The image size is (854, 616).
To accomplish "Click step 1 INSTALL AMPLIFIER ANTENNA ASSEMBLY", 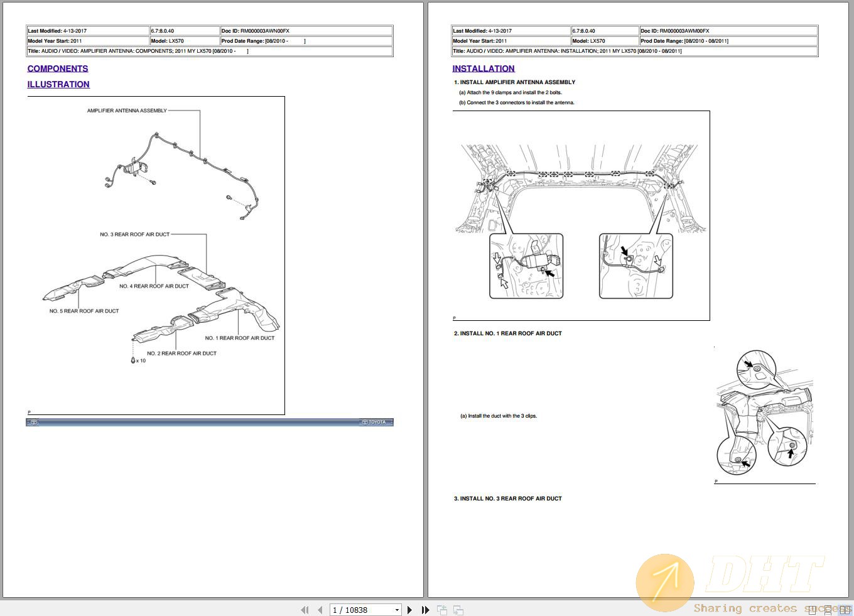I will [515, 82].
